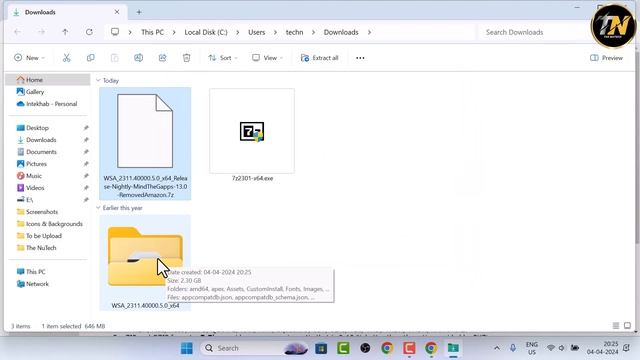Viewport: 640px width, 360px height.
Task: Open the View dropdown
Action: (267, 58)
